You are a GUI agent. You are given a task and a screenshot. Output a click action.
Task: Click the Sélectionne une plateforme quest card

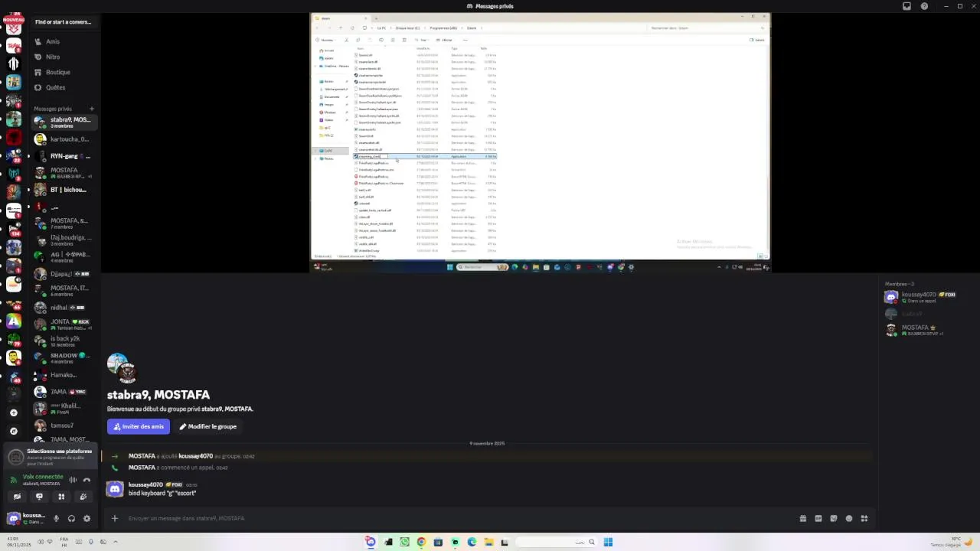[50, 457]
